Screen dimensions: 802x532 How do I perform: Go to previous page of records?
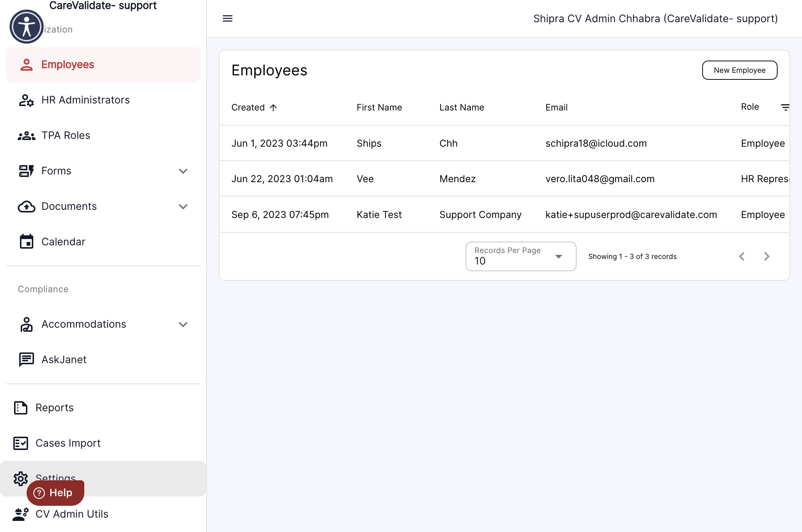(x=742, y=256)
